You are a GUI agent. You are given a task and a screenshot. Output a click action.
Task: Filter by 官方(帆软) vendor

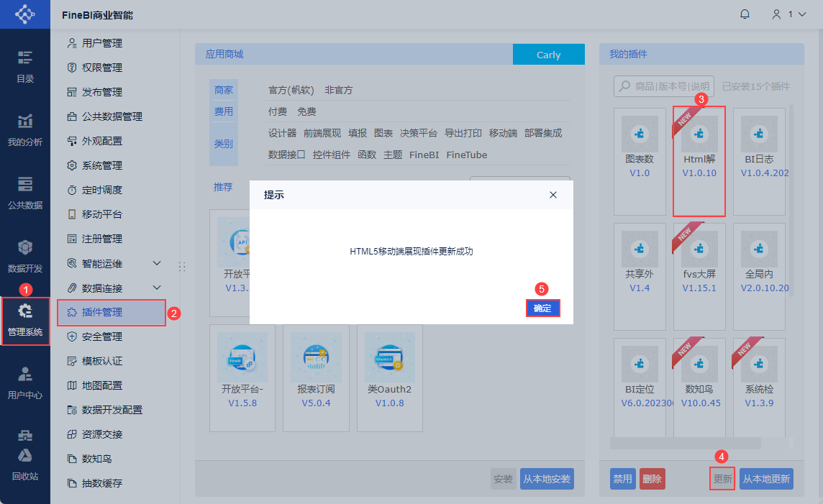point(291,90)
